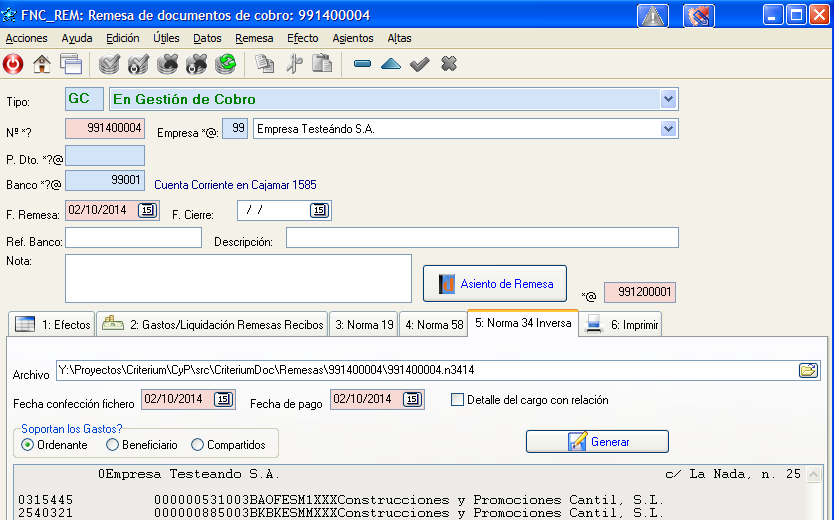
Task: Click the Nº field 991400004
Action: 105,129
